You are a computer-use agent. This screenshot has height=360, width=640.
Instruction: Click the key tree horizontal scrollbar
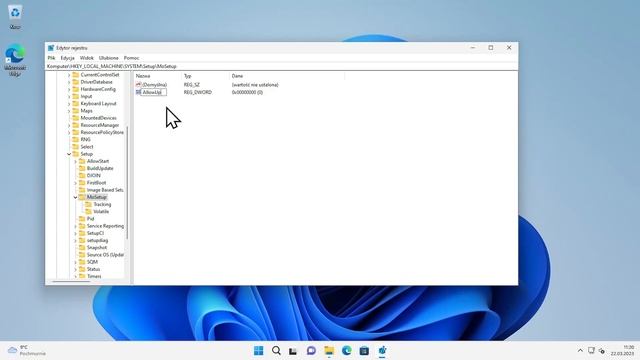71,281
